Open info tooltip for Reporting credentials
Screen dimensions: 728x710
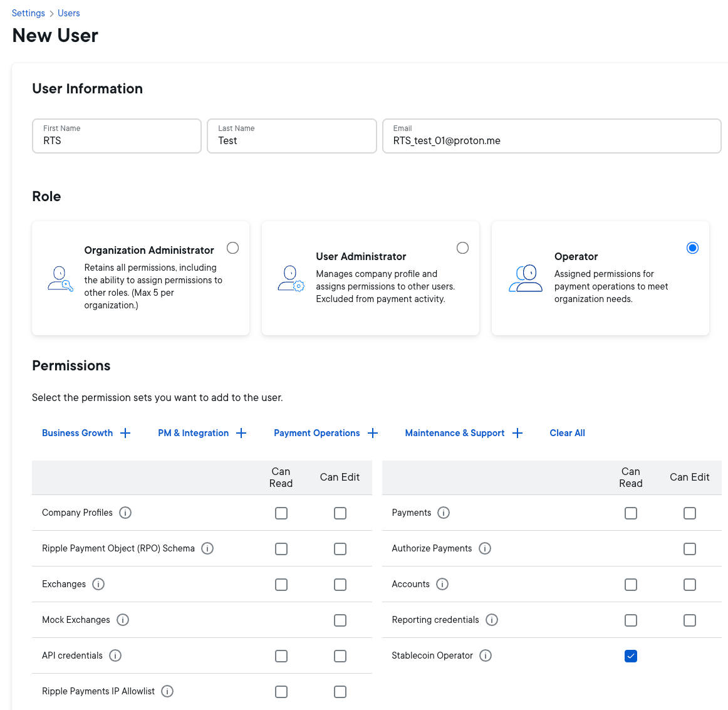coord(492,620)
